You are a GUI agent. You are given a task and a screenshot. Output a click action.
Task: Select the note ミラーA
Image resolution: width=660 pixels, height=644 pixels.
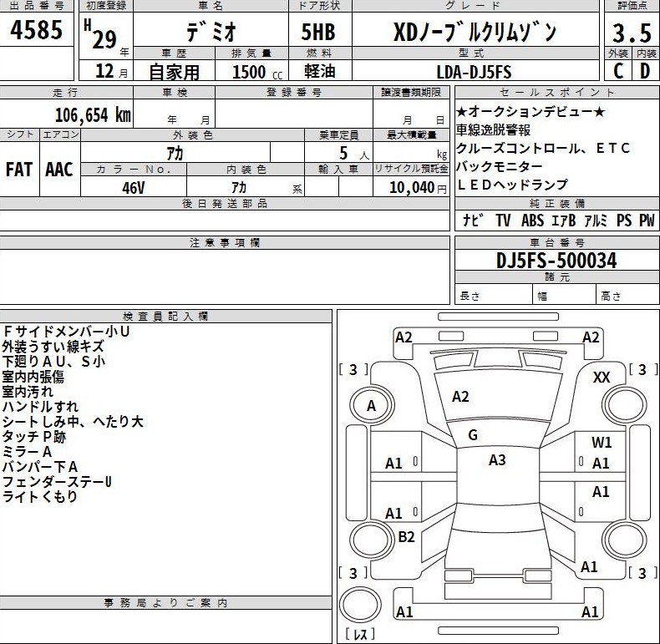[27, 452]
